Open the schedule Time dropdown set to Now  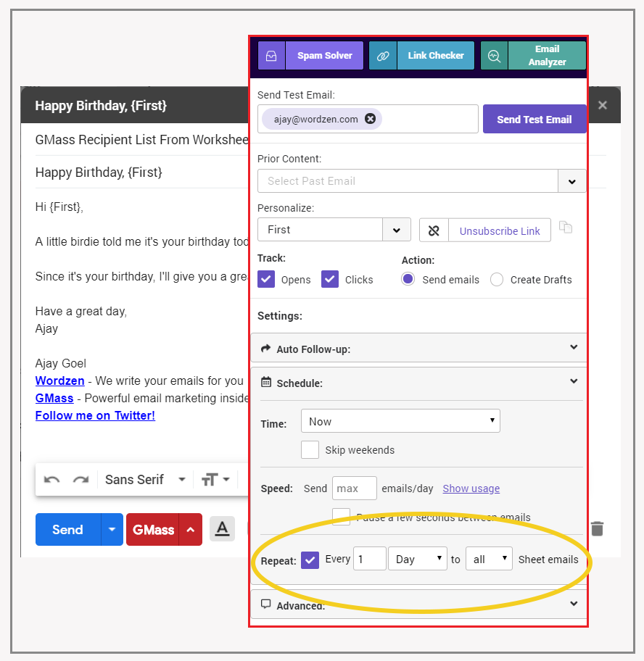(x=400, y=421)
